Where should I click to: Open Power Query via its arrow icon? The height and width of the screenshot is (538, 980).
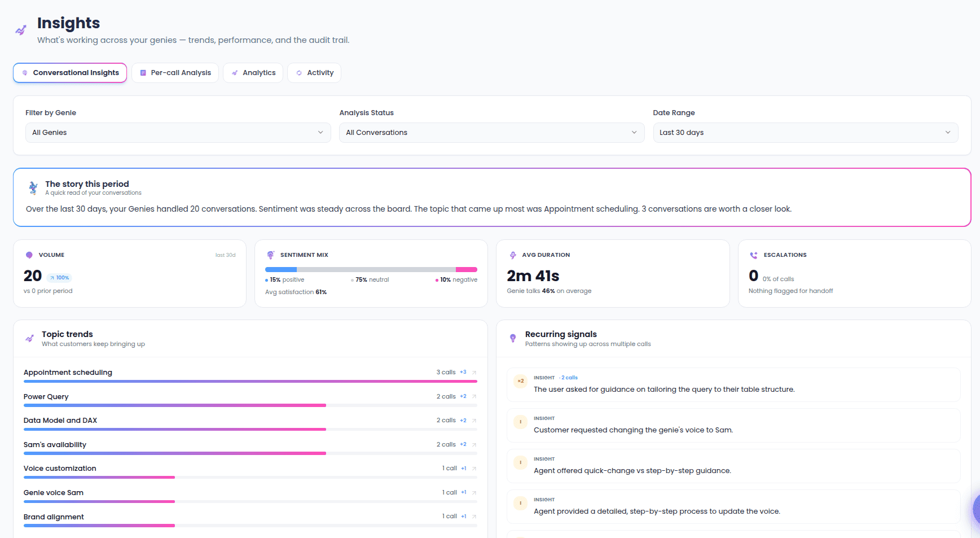click(x=474, y=397)
